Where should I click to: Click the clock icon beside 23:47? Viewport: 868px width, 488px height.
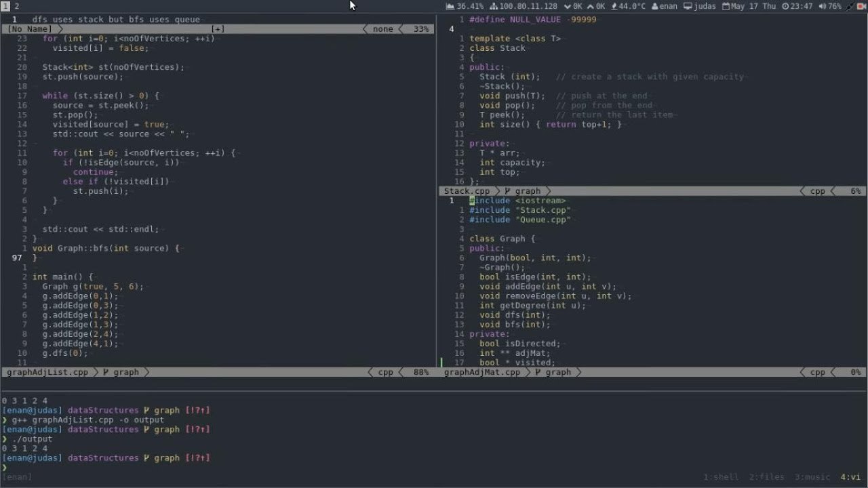(785, 6)
